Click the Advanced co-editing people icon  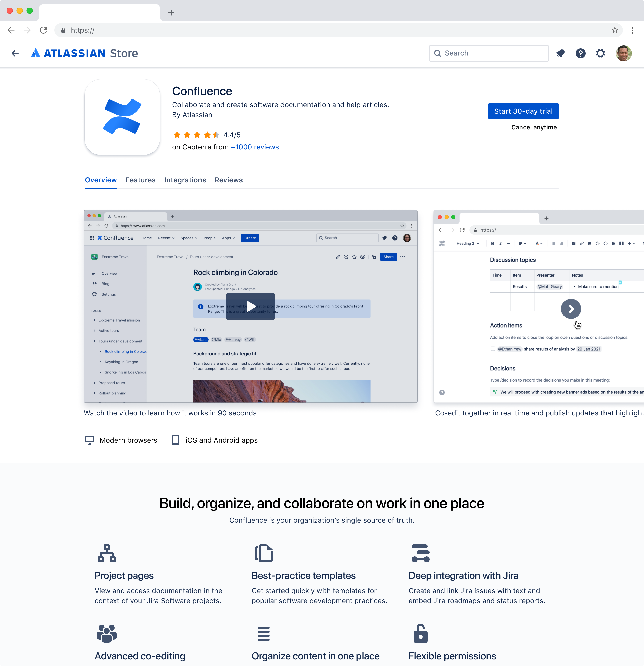click(107, 634)
